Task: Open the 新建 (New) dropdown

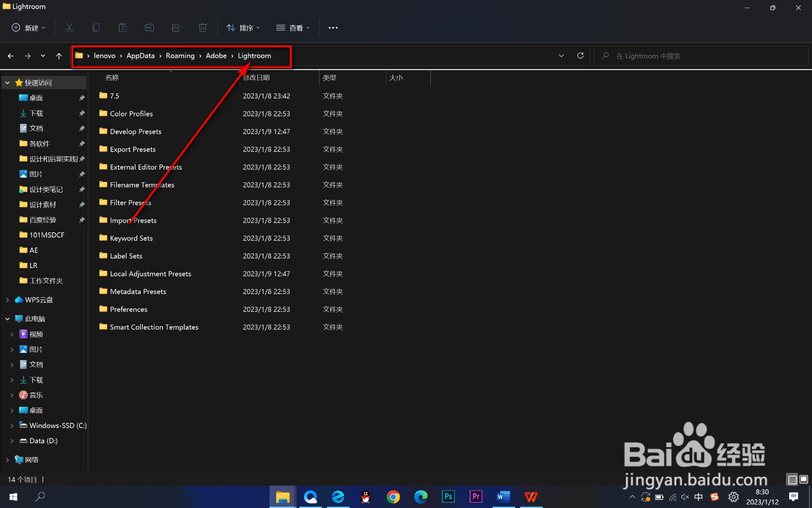Action: coord(28,28)
